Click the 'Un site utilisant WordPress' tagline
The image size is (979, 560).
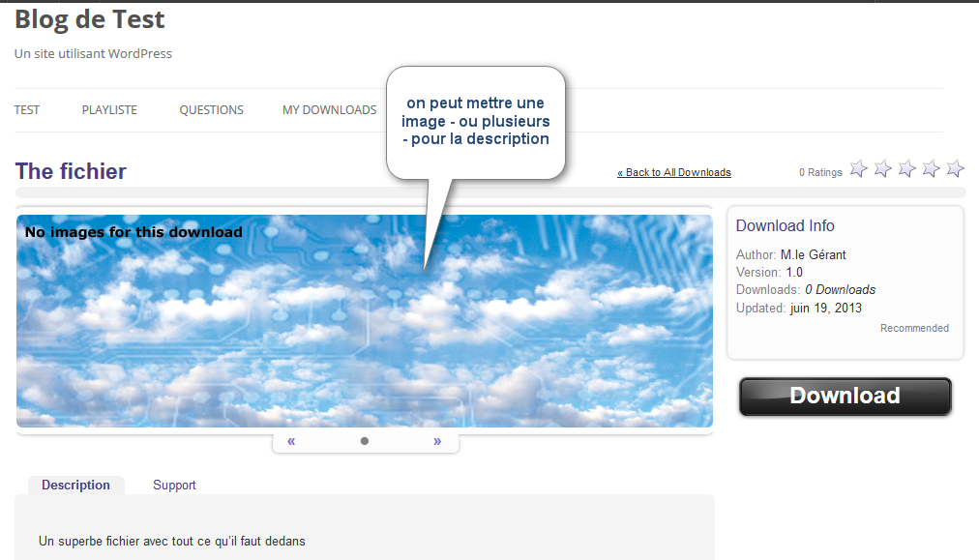(x=93, y=54)
